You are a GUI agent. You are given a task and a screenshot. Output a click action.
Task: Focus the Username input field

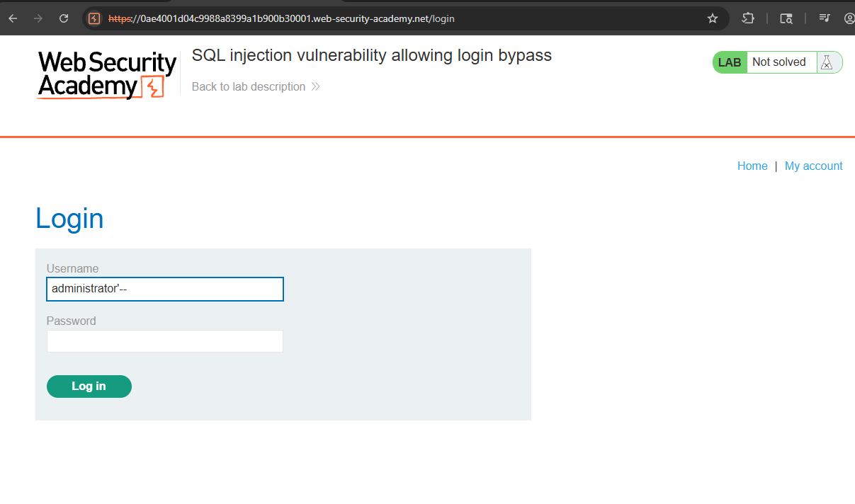[x=165, y=289]
